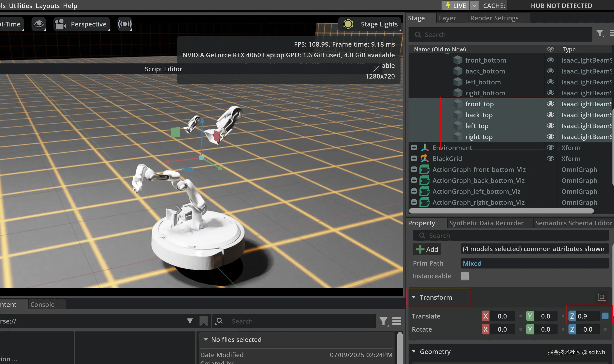
Task: Click the LIVE lightning bolt icon
Action: pyautogui.click(x=448, y=5)
